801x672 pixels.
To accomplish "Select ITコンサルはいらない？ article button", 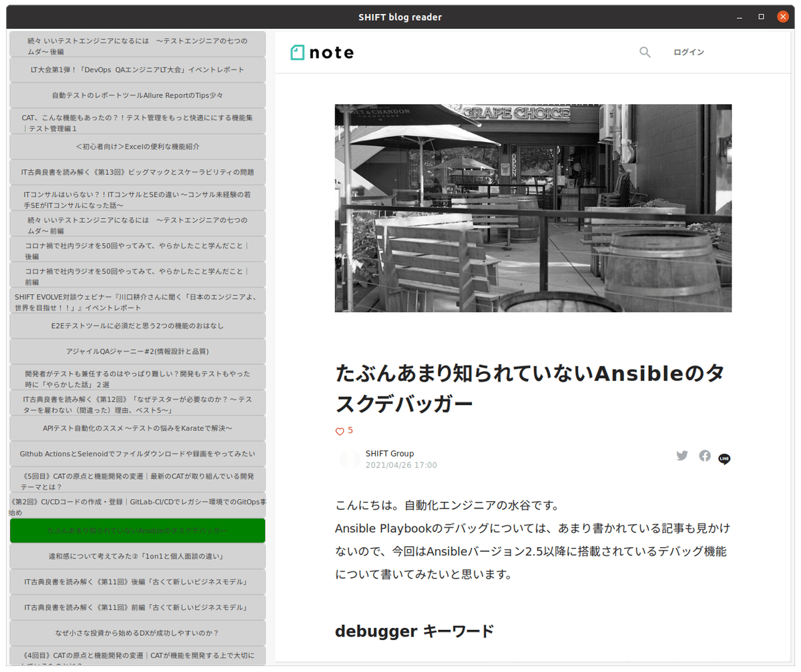I will tap(138, 198).
